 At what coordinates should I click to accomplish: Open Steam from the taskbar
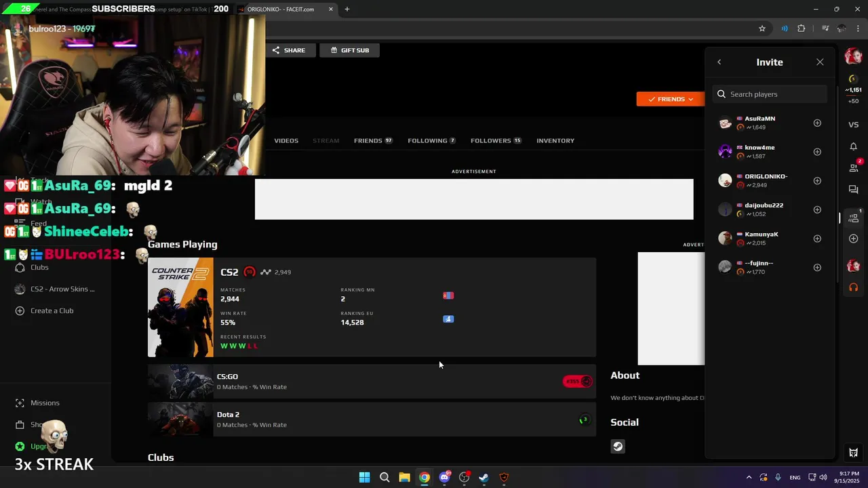[x=484, y=477]
